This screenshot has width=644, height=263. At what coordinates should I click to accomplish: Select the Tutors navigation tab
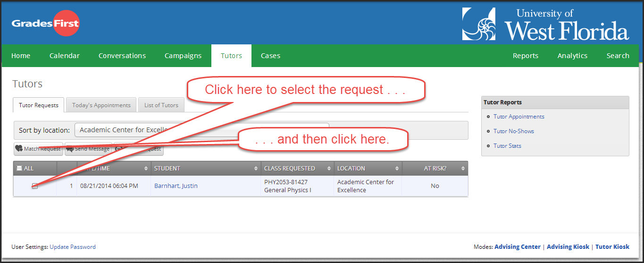pos(231,56)
